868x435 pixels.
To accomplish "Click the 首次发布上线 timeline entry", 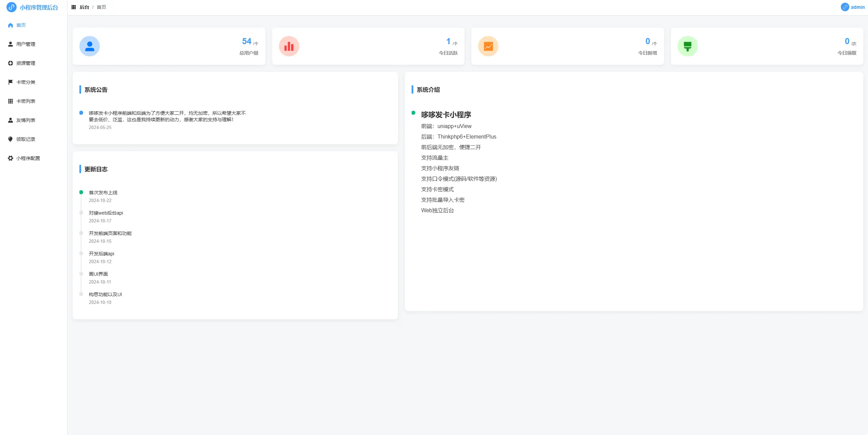I will click(103, 193).
